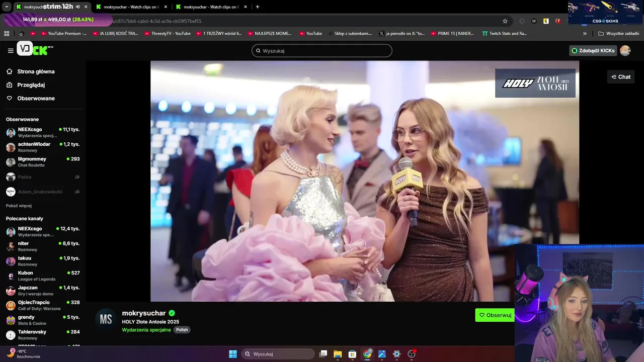Open Twitch Stats and Ra... bookmark
This screenshot has width=644, height=362.
(504, 34)
